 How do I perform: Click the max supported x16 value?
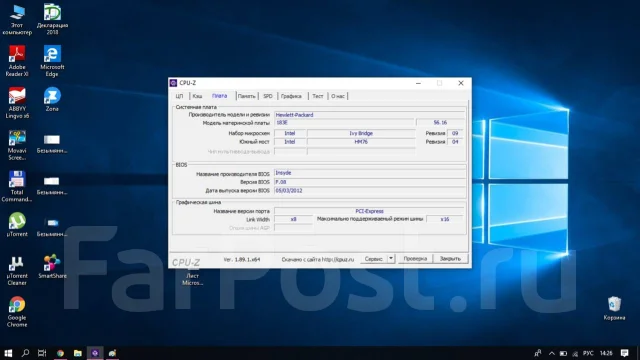(444, 220)
